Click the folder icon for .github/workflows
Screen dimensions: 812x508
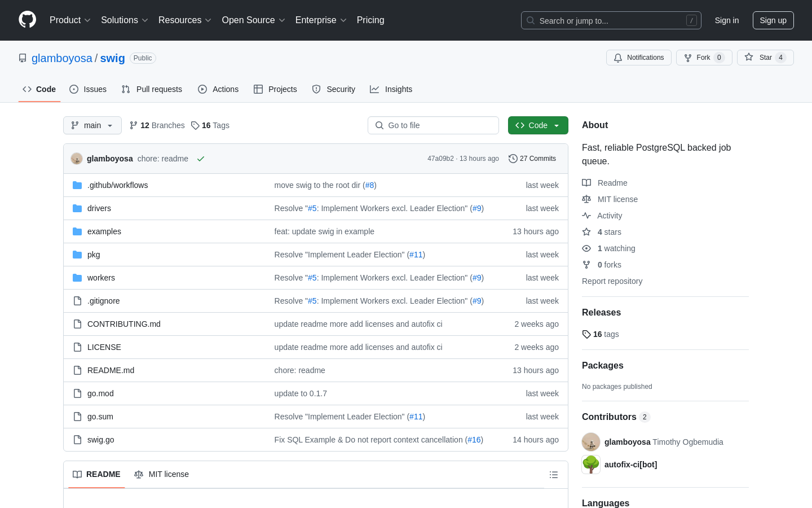click(77, 185)
